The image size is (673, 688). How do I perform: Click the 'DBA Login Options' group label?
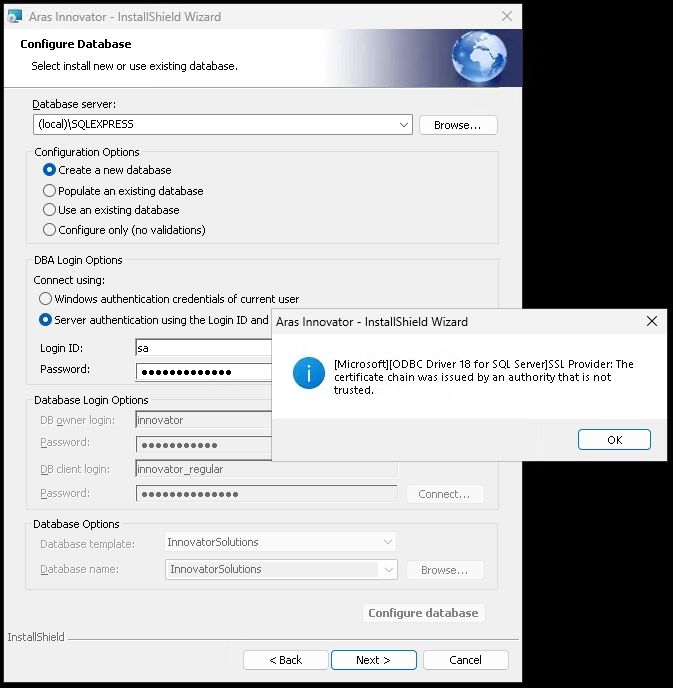click(78, 260)
